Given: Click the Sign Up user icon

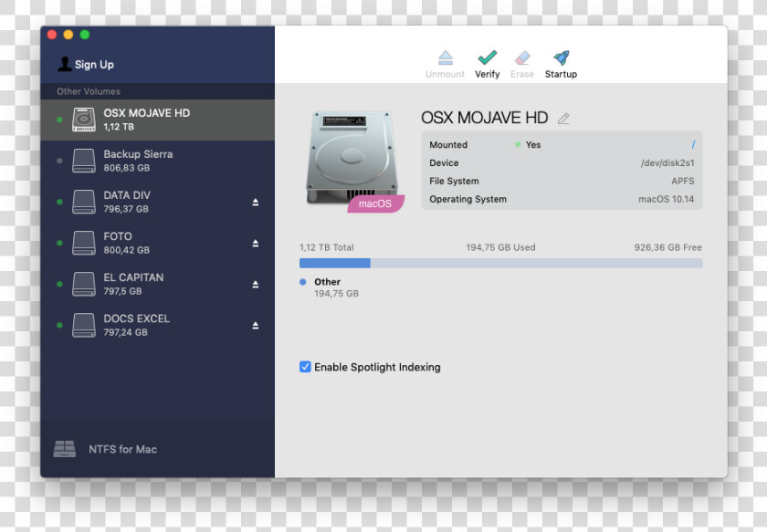Looking at the screenshot, I should tap(64, 64).
